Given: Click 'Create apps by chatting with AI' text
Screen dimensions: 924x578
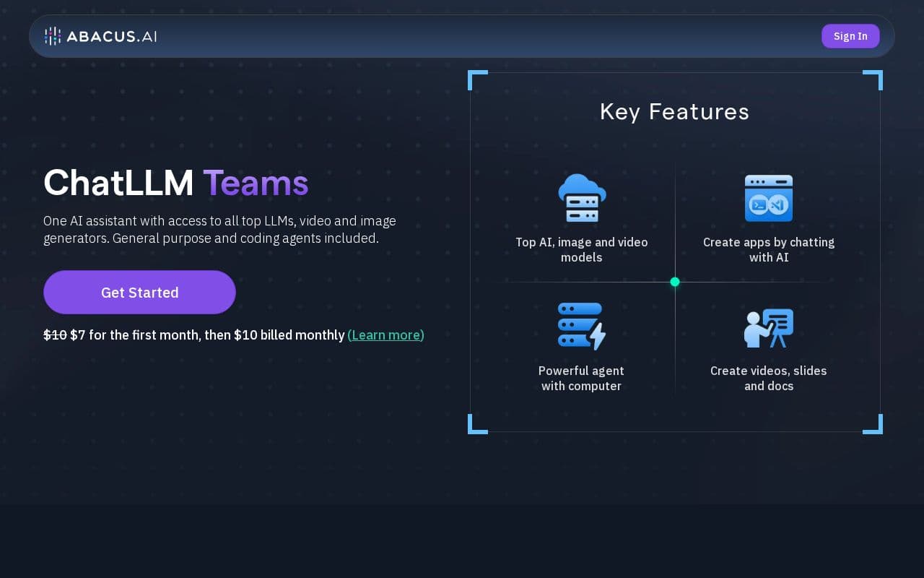Looking at the screenshot, I should 769,249.
